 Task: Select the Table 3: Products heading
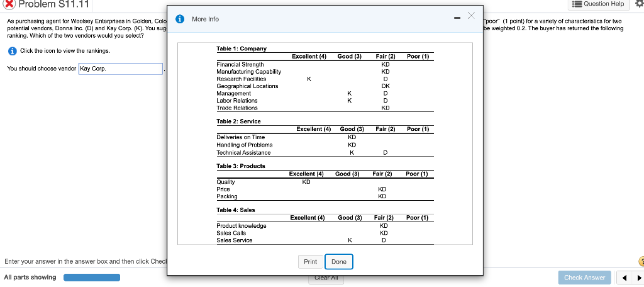[x=241, y=166]
